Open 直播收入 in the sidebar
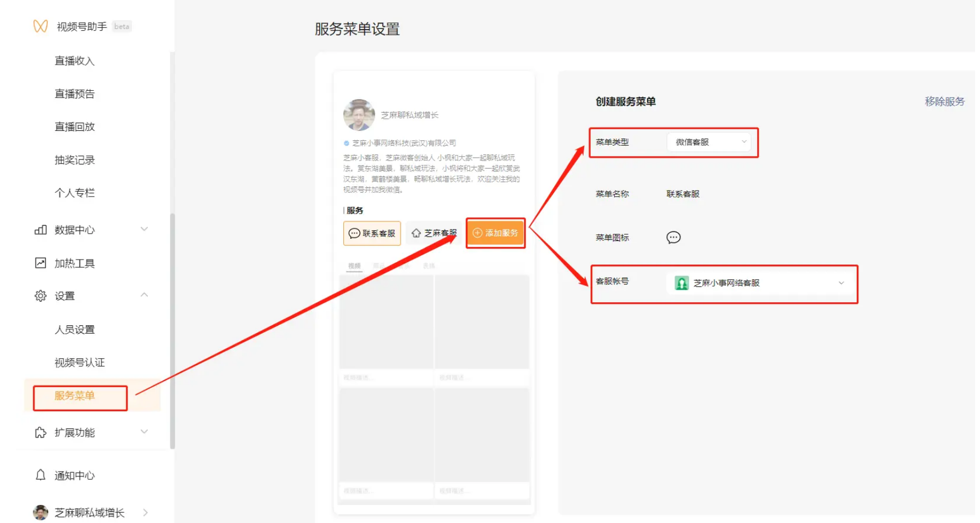 (74, 61)
